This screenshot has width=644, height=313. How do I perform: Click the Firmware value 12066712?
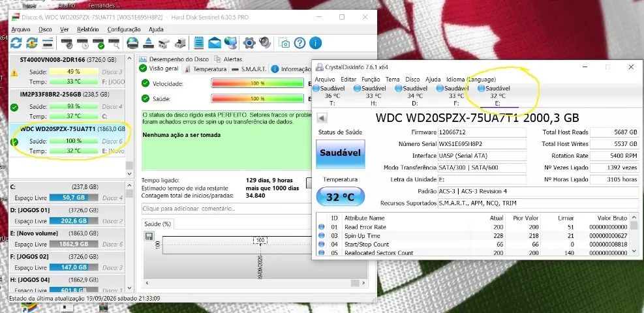(482, 132)
